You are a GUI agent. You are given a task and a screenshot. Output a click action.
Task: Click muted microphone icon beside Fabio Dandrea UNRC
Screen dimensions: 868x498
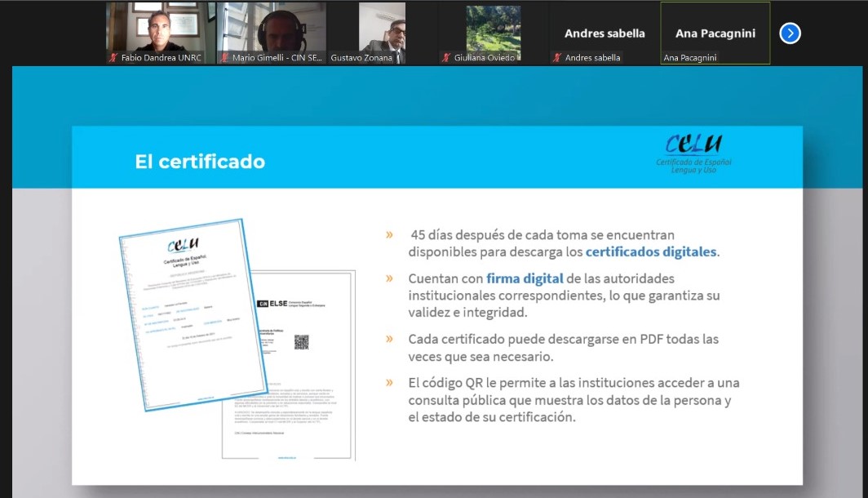[113, 58]
